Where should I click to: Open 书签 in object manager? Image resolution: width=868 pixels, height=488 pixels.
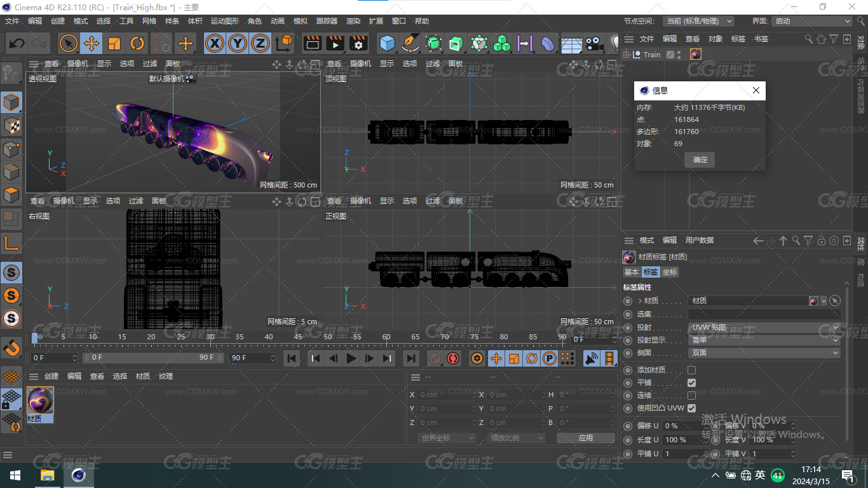pyautogui.click(x=761, y=39)
